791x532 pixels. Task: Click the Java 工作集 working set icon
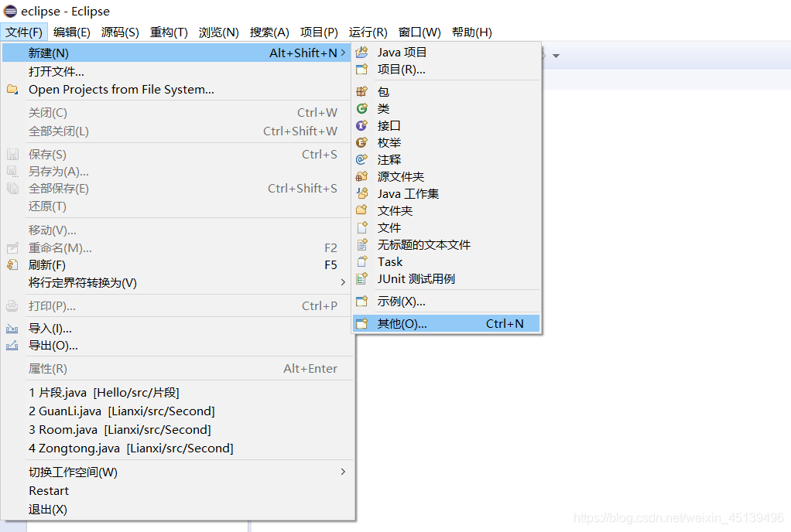coord(361,193)
